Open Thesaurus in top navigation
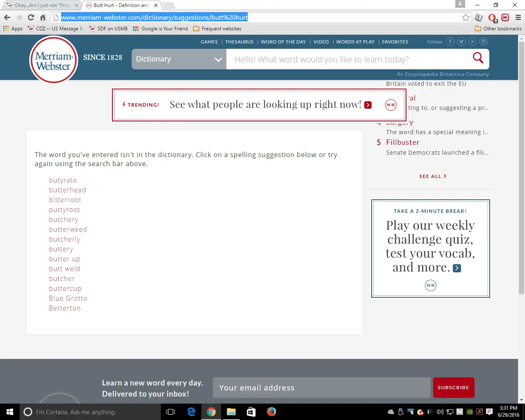Viewport: 525px width, 420px height. point(239,42)
